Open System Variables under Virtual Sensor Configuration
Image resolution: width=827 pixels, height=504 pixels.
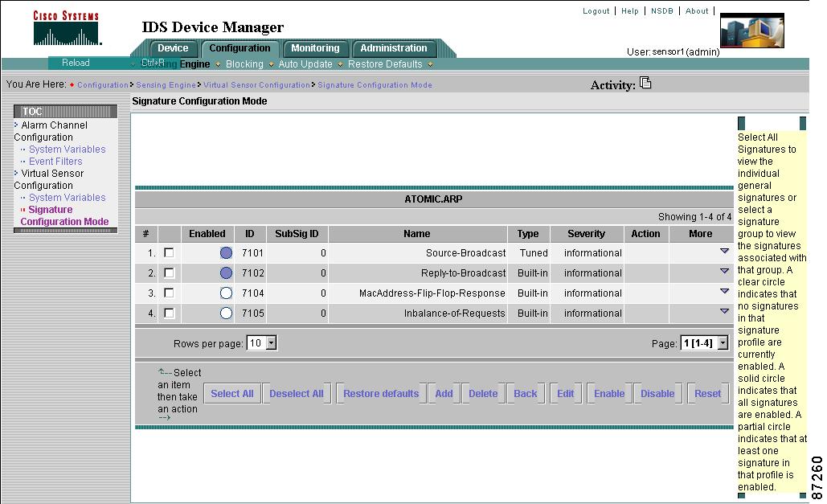67,198
